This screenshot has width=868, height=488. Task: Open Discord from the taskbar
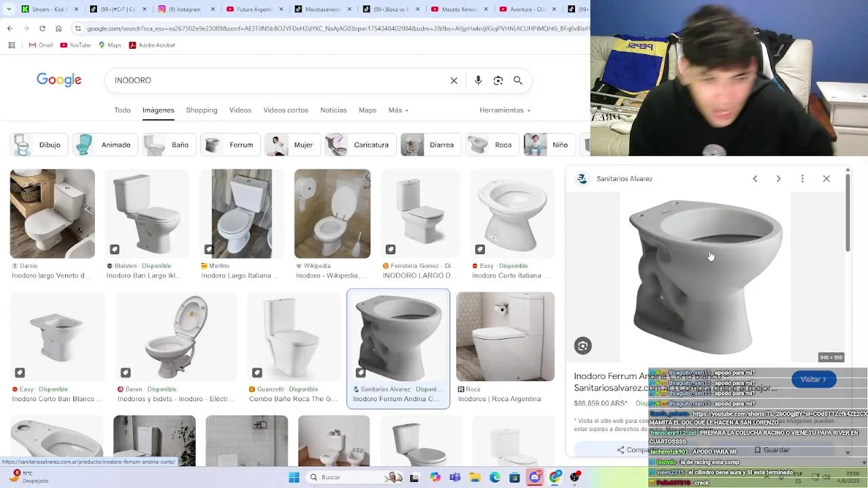tap(535, 477)
